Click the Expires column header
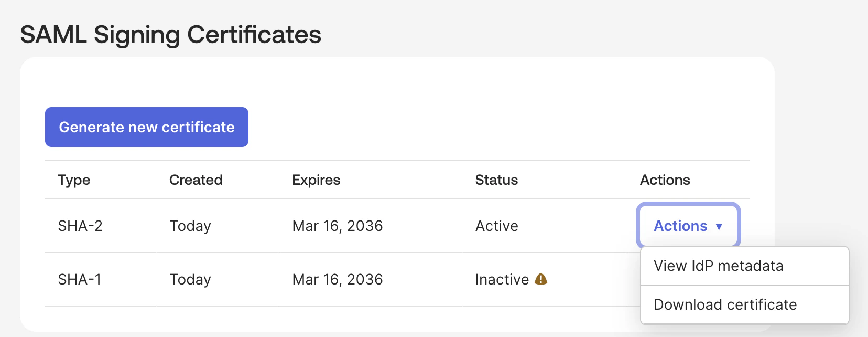Screen dimensions: 868x337 [316, 180]
